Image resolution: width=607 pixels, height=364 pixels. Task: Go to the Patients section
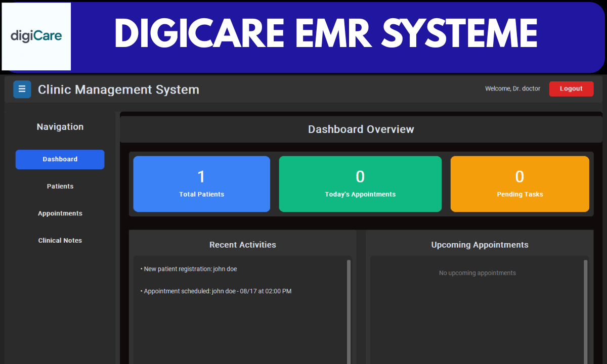pos(60,187)
